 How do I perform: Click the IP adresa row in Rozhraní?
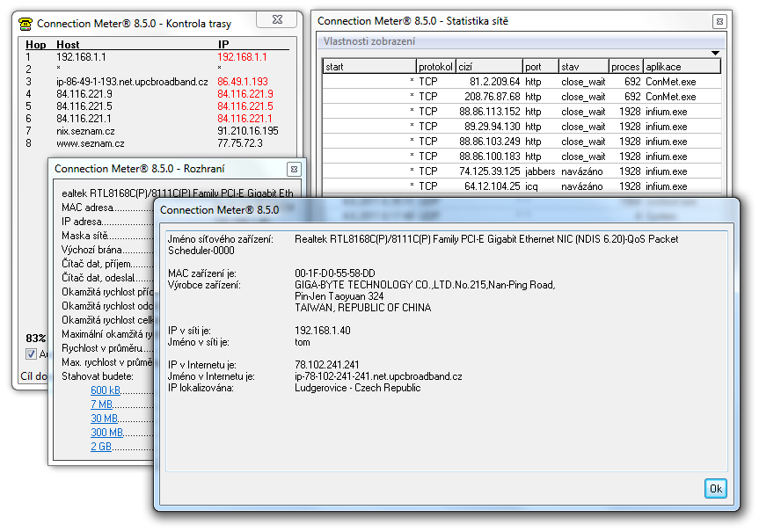[x=107, y=222]
